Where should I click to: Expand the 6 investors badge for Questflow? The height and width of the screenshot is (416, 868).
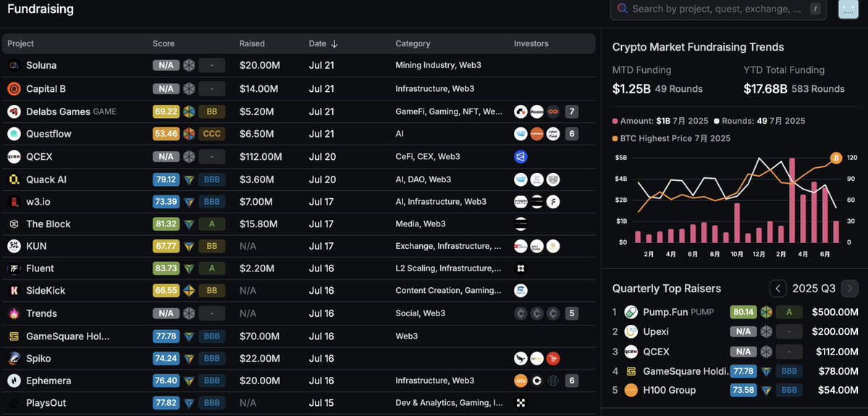pyautogui.click(x=572, y=134)
